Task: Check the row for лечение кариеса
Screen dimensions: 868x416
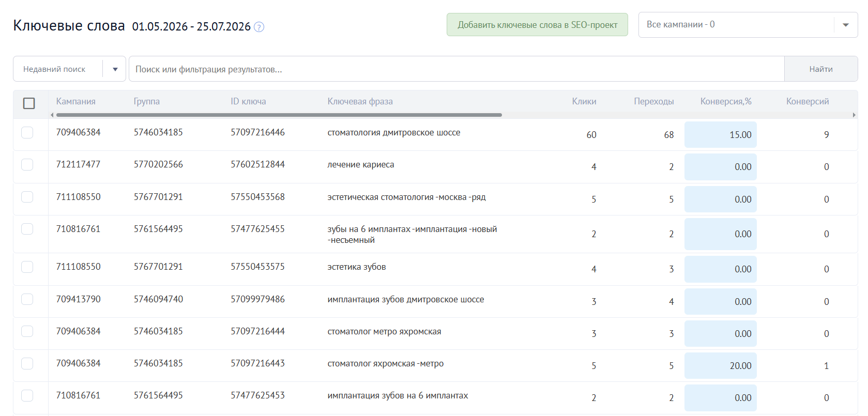Action: click(x=27, y=164)
